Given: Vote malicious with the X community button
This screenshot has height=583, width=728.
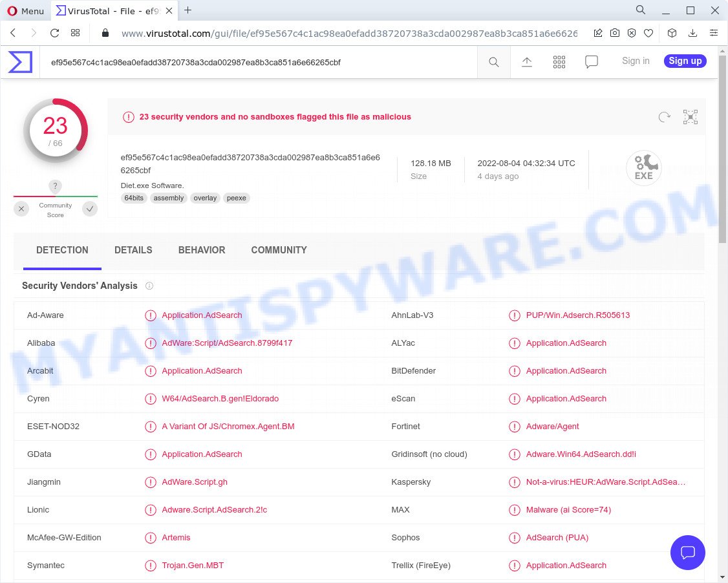Looking at the screenshot, I should [21, 209].
